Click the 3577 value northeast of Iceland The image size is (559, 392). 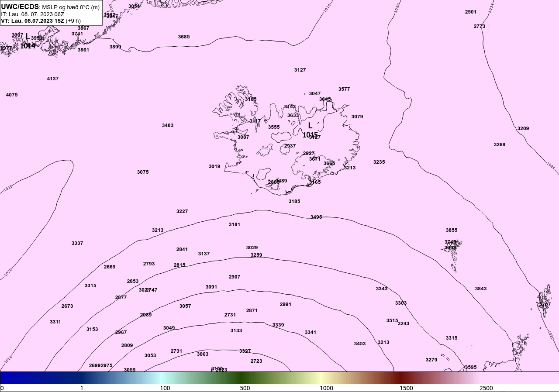pyautogui.click(x=344, y=89)
